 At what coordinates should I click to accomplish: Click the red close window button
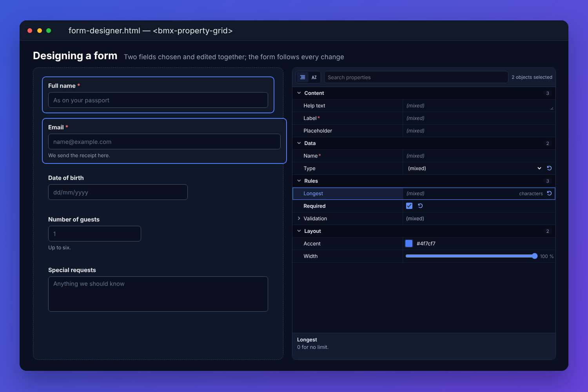(30, 31)
